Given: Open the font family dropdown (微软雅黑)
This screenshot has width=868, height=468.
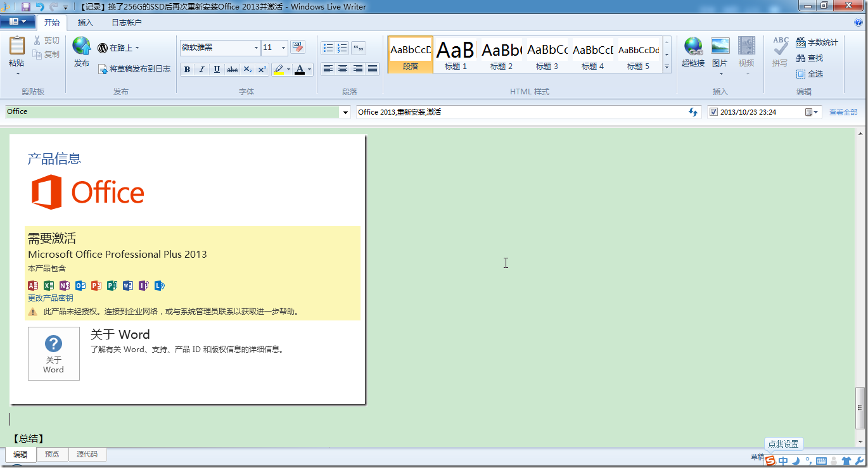Looking at the screenshot, I should click(257, 47).
